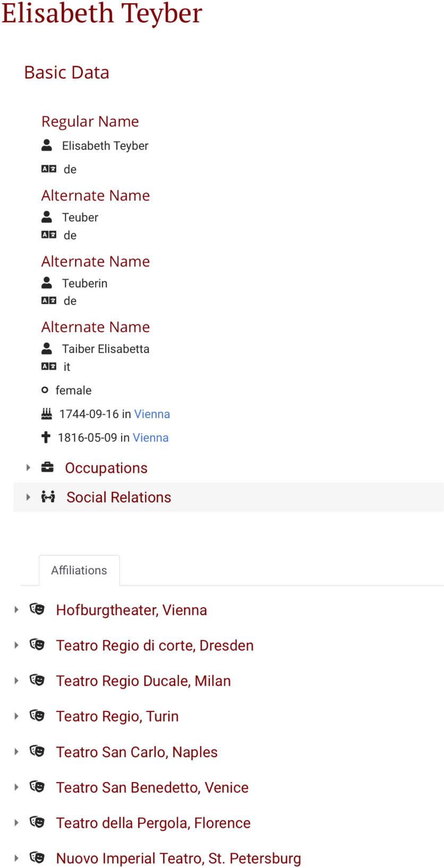Image resolution: width=444 pixels, height=868 pixels.
Task: Click the briefcase icon beside Occupations
Action: click(x=47, y=468)
